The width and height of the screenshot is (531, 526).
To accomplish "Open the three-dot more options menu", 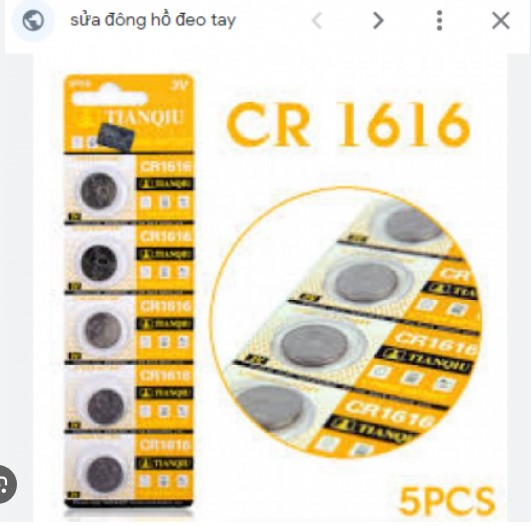I will pyautogui.click(x=439, y=21).
